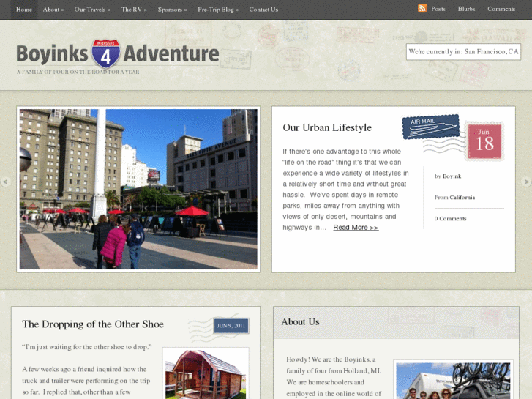Click the JUN 9, 2011 date badge
The width and height of the screenshot is (532, 399).
point(231,326)
